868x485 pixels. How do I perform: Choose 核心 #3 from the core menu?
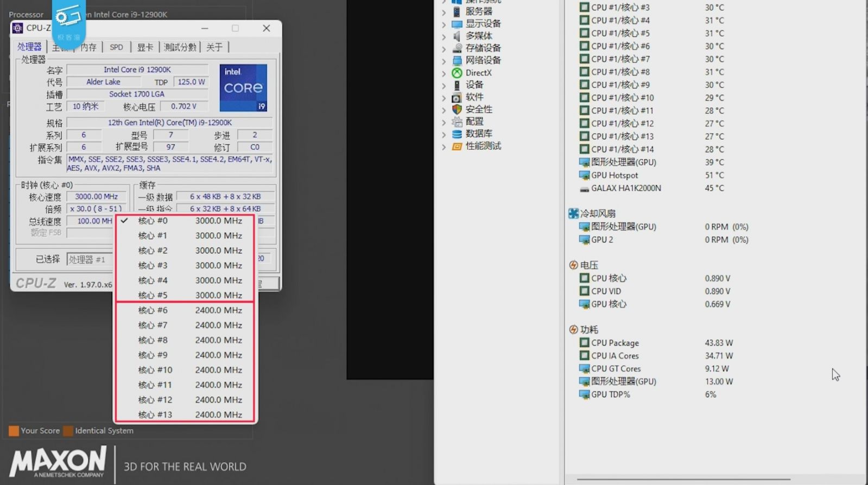click(185, 265)
